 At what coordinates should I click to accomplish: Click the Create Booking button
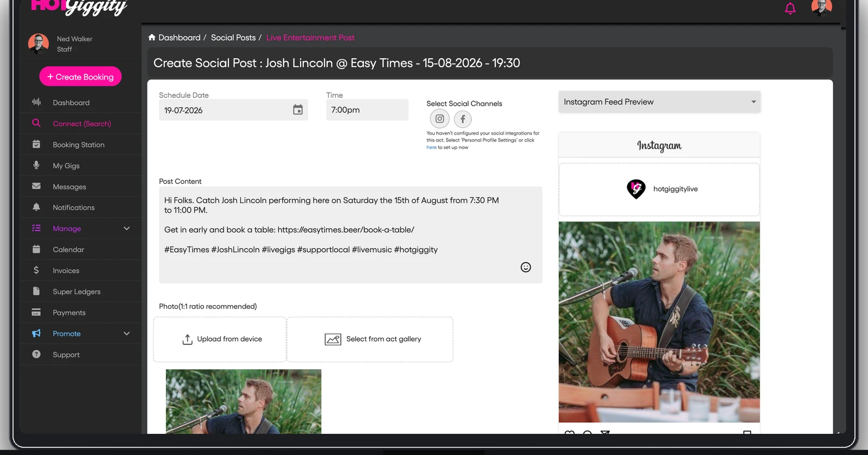point(80,77)
